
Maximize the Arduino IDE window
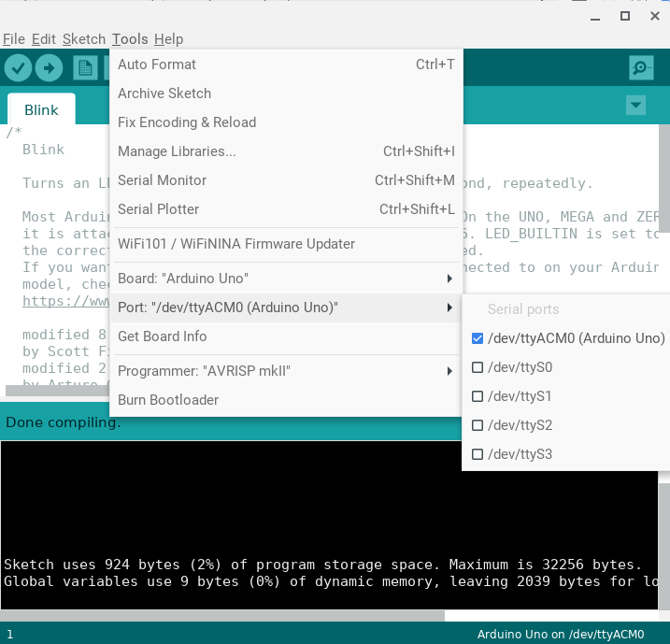625,16
